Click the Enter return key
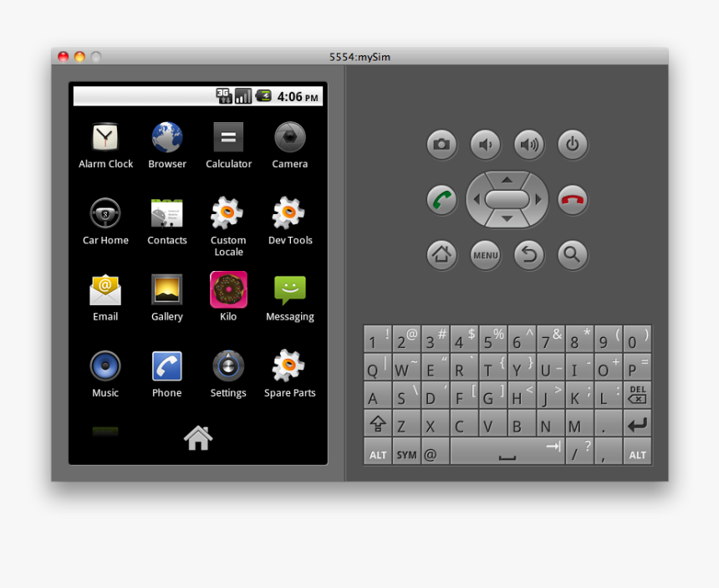Image resolution: width=719 pixels, height=588 pixels. coord(637,423)
